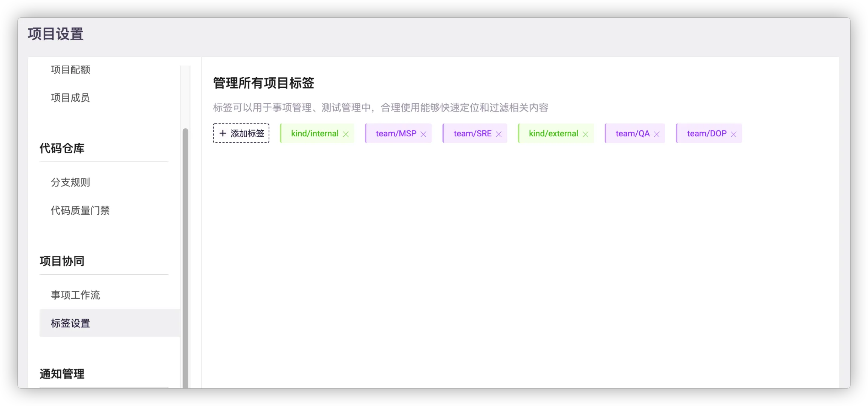Open 事项工作流 settings

(x=75, y=295)
